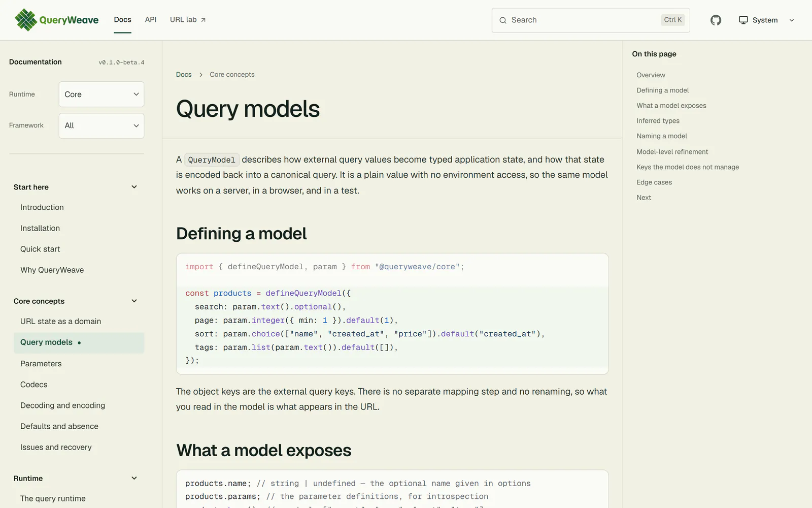Switch to the API tab
This screenshot has width=812, height=508.
(x=151, y=20)
